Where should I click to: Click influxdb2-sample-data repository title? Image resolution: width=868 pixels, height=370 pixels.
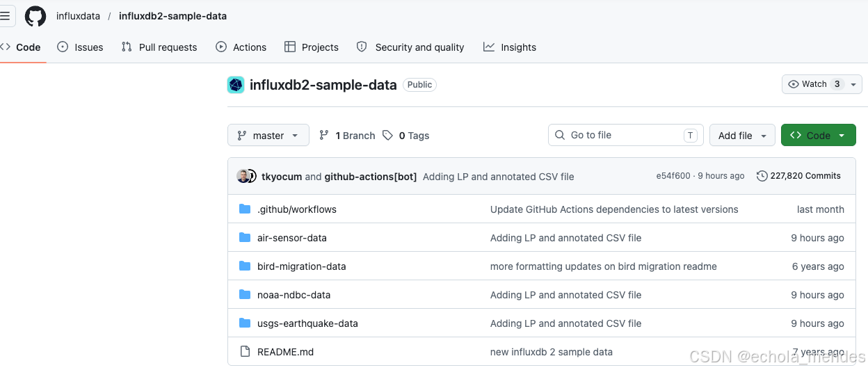click(x=323, y=85)
